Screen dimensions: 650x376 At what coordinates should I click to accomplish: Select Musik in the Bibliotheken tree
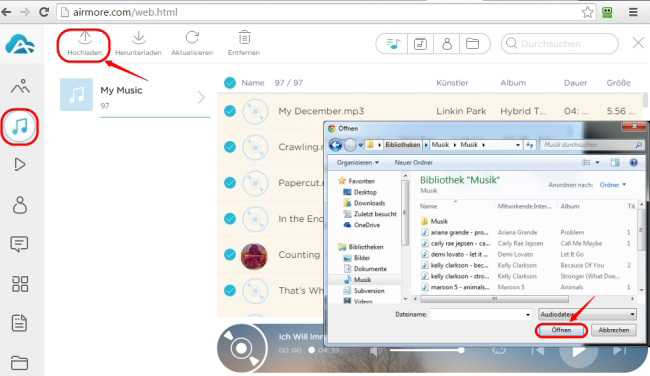pyautogui.click(x=362, y=280)
